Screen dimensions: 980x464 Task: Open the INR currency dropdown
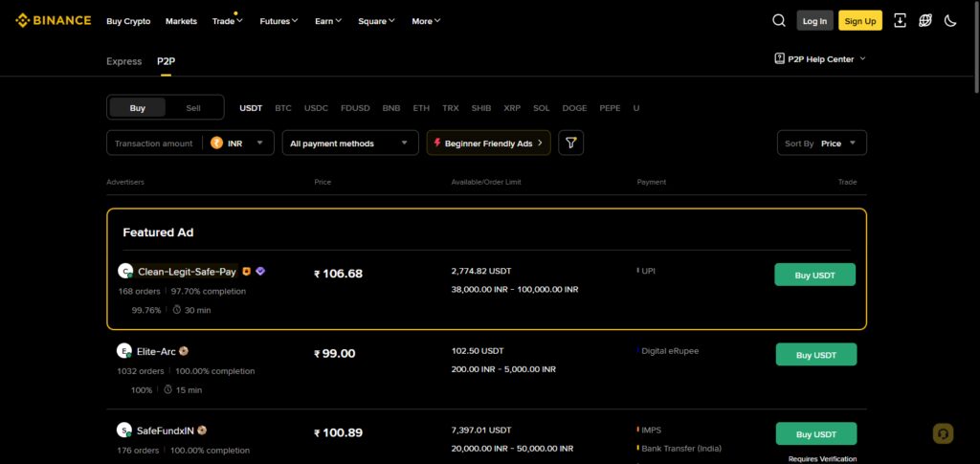(238, 143)
